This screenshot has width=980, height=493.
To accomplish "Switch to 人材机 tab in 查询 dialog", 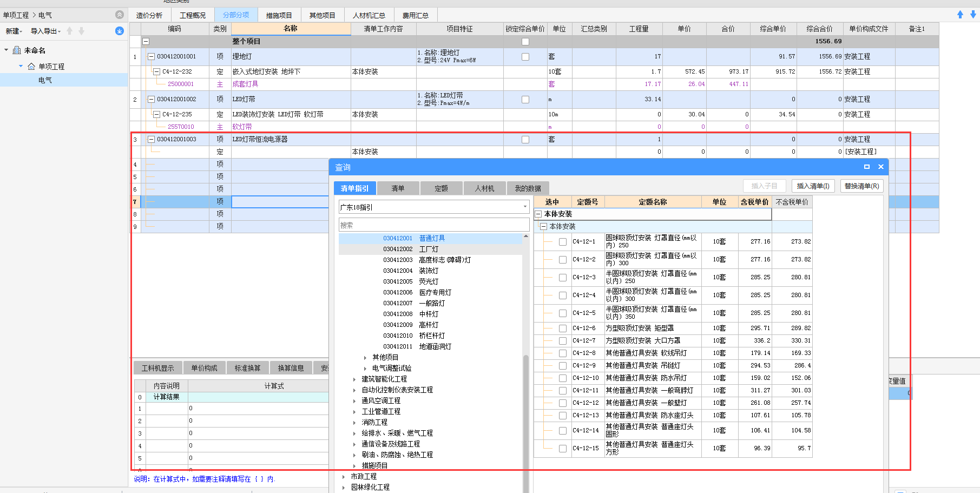I will click(x=484, y=188).
